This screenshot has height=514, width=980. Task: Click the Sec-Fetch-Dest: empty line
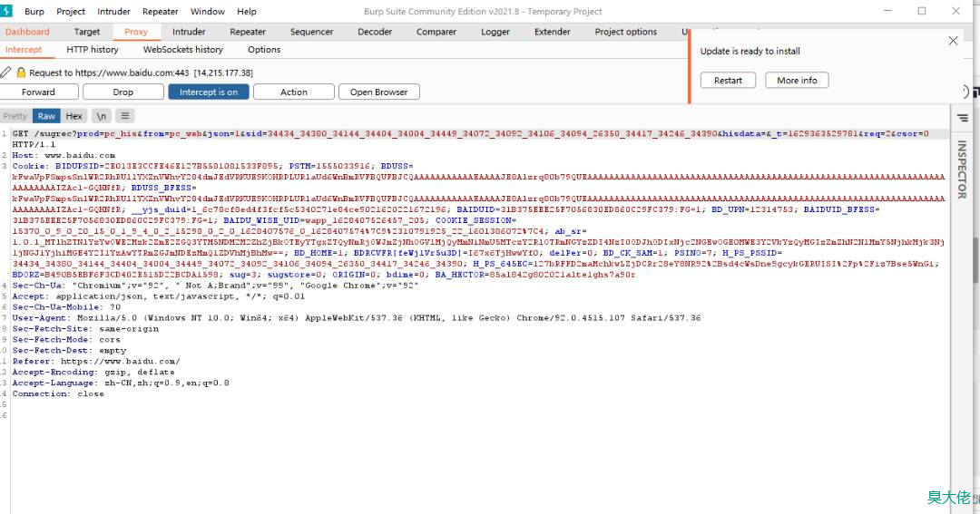69,350
